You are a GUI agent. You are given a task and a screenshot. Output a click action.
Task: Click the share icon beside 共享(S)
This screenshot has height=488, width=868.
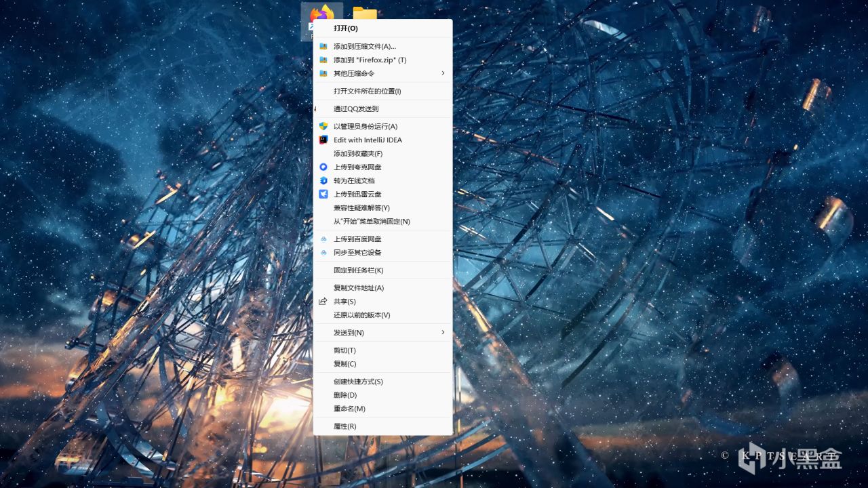coord(323,302)
